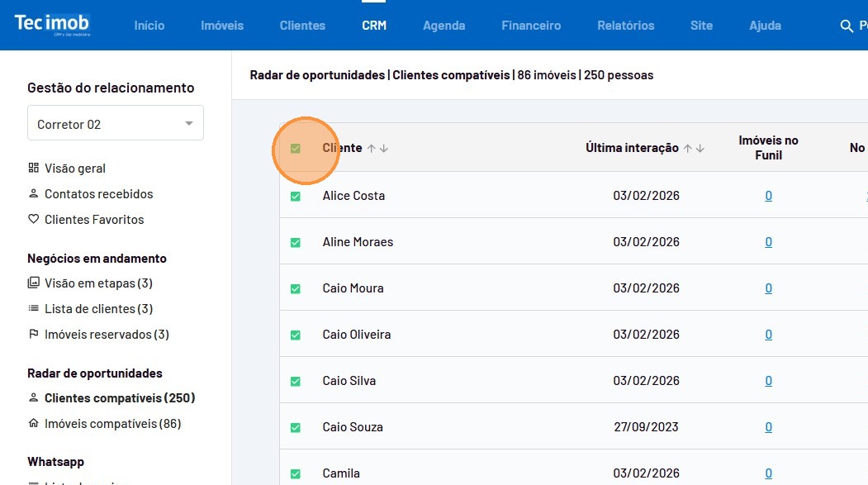Open Visão geral from the sidebar
The height and width of the screenshot is (485, 868).
coord(74,169)
